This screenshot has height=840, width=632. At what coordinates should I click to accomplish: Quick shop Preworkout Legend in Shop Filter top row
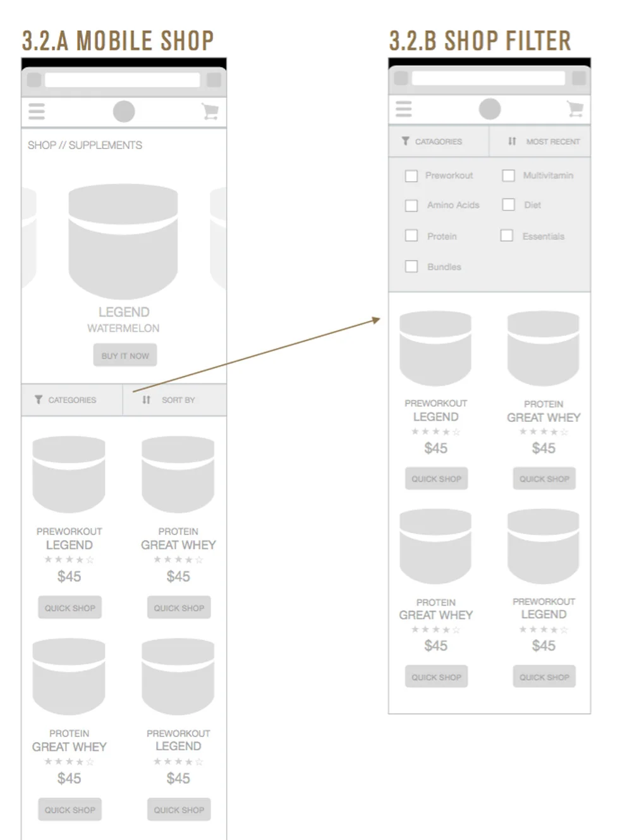pyautogui.click(x=436, y=479)
